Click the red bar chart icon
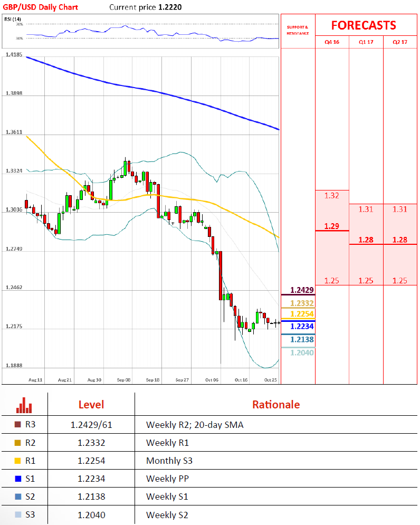Screen dimensions: 420x525 [24, 405]
